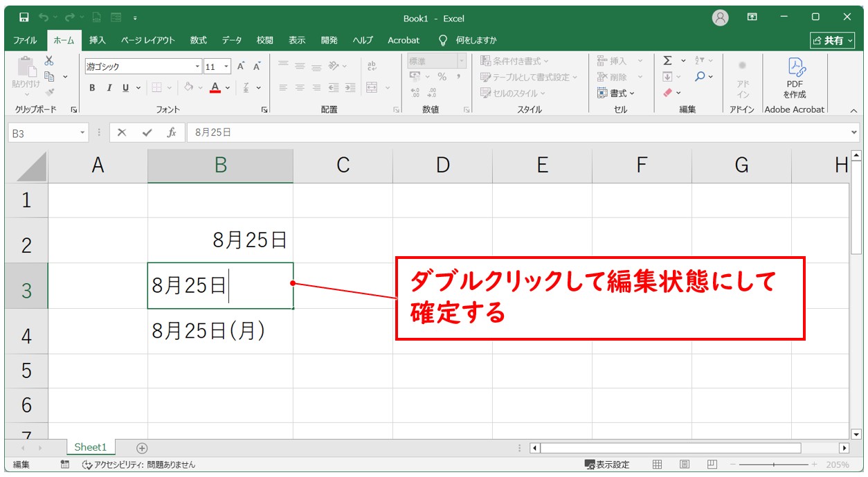This screenshot has width=868, height=477.
Task: Open Insert Function fx dialog
Action: (x=172, y=133)
